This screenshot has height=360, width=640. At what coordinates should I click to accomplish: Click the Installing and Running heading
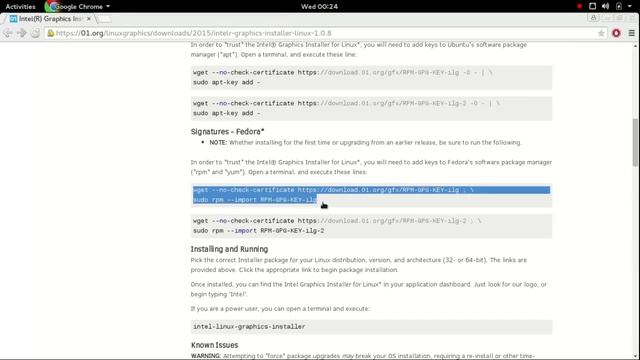click(229, 249)
